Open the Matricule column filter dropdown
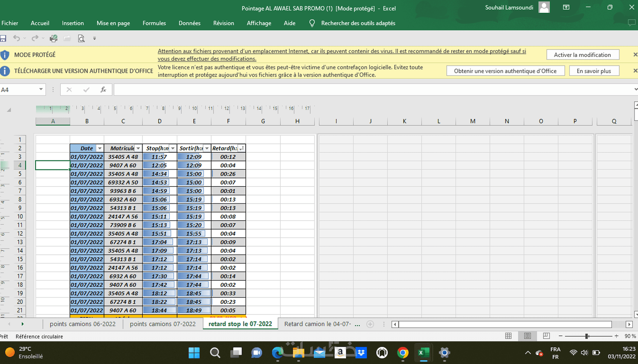Screen dimensions: 638x364 pos(138,148)
